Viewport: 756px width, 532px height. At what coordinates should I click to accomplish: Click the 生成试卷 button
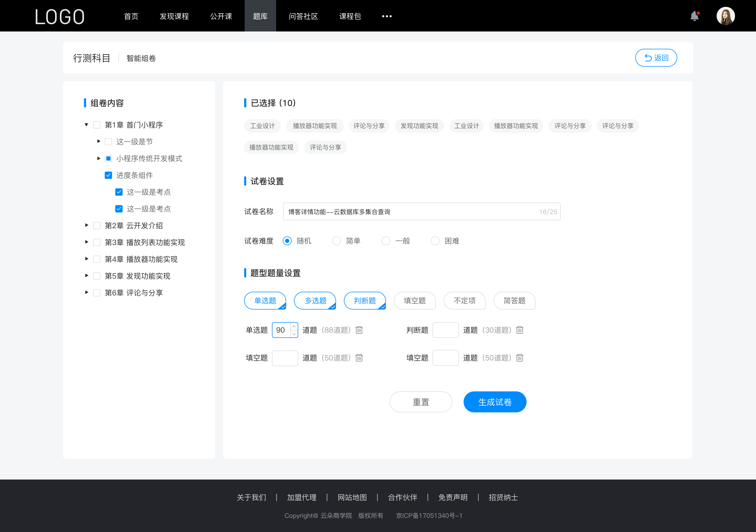[x=494, y=402]
